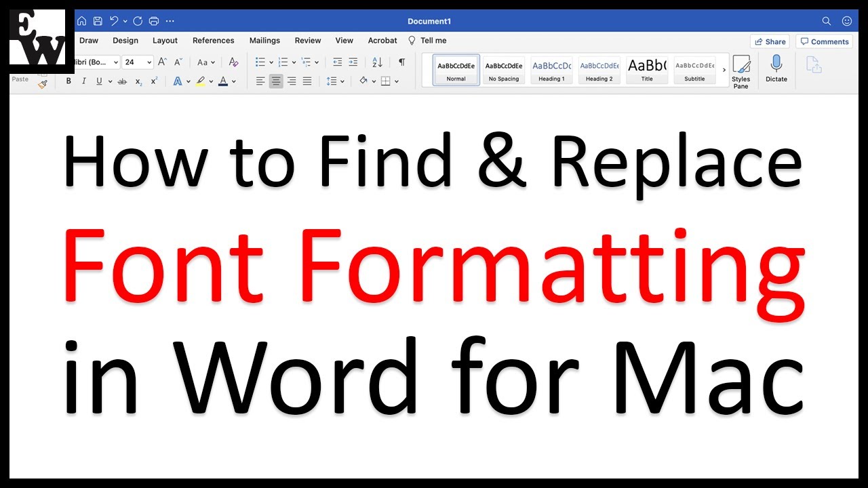Undo the last action

click(114, 21)
